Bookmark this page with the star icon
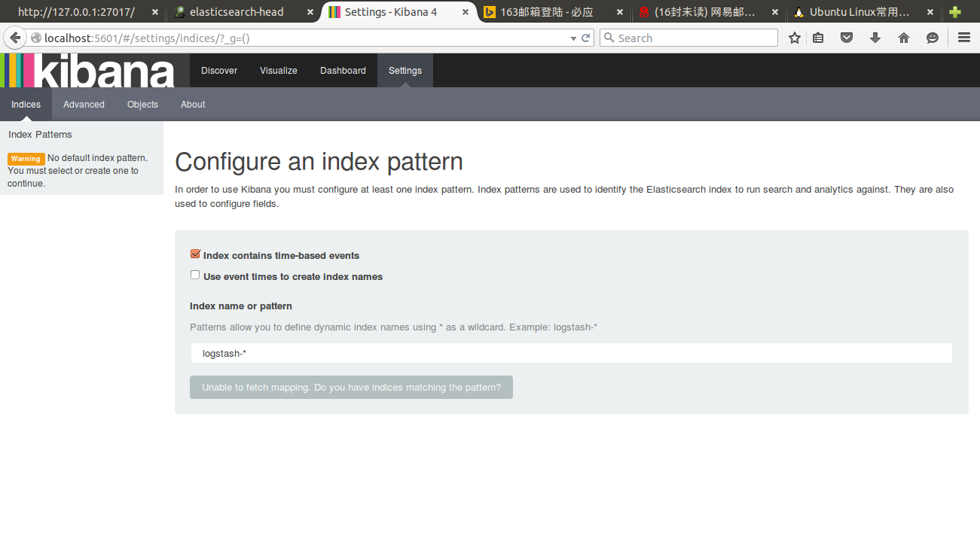 pyautogui.click(x=794, y=38)
